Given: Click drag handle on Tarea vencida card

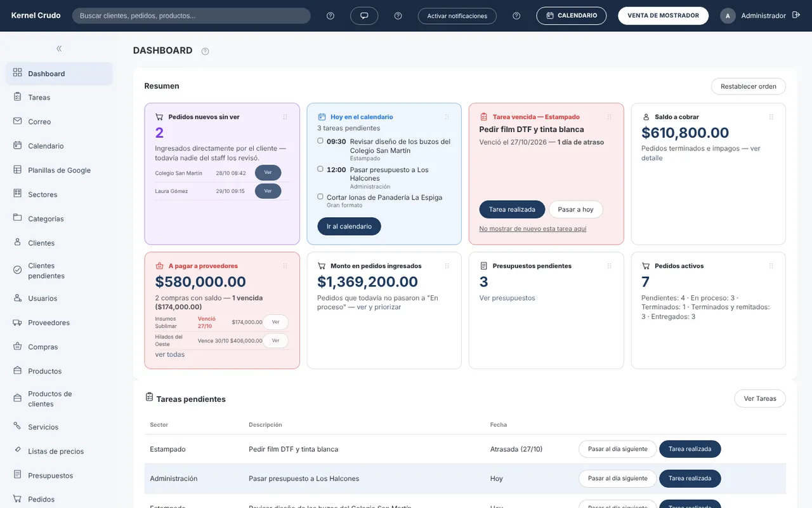Looking at the screenshot, I should pyautogui.click(x=610, y=117).
